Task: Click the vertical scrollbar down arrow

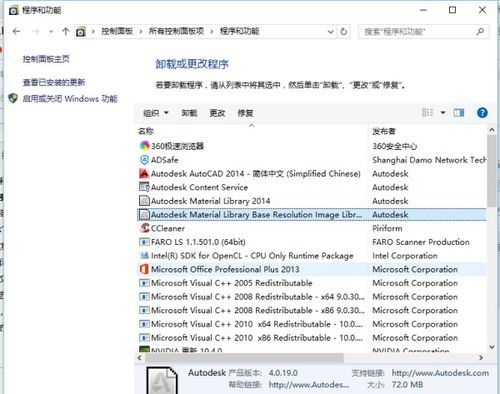Action: click(491, 347)
